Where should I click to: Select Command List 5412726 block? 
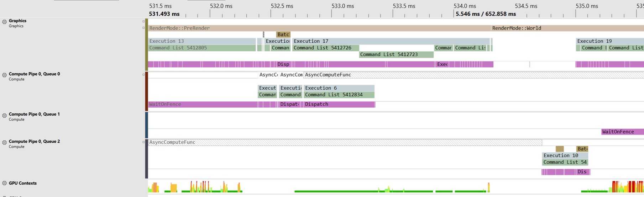coord(325,48)
